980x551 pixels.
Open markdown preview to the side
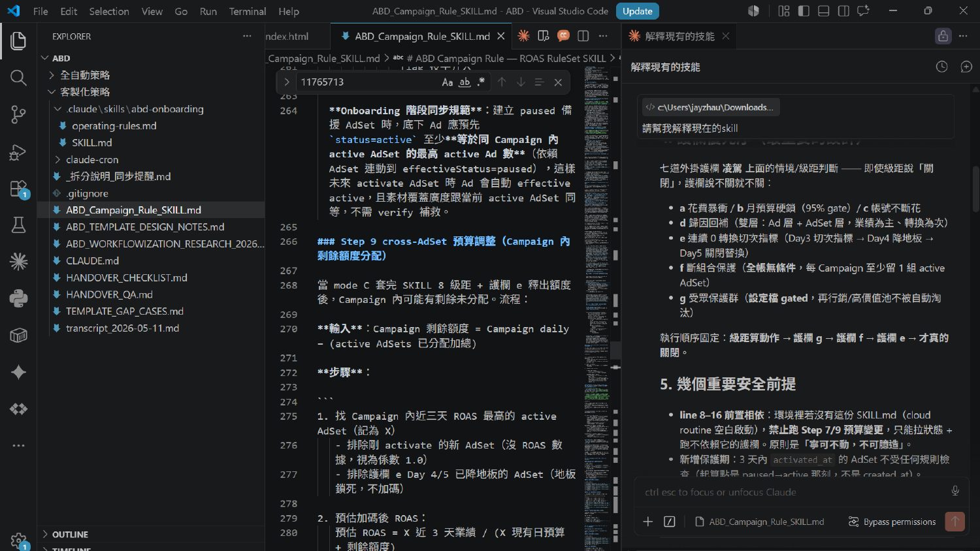click(543, 36)
